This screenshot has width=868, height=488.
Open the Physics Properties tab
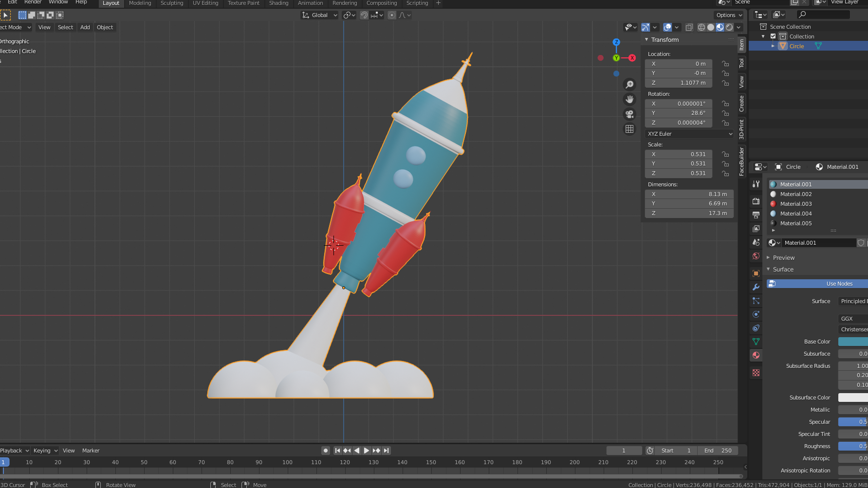point(756,313)
